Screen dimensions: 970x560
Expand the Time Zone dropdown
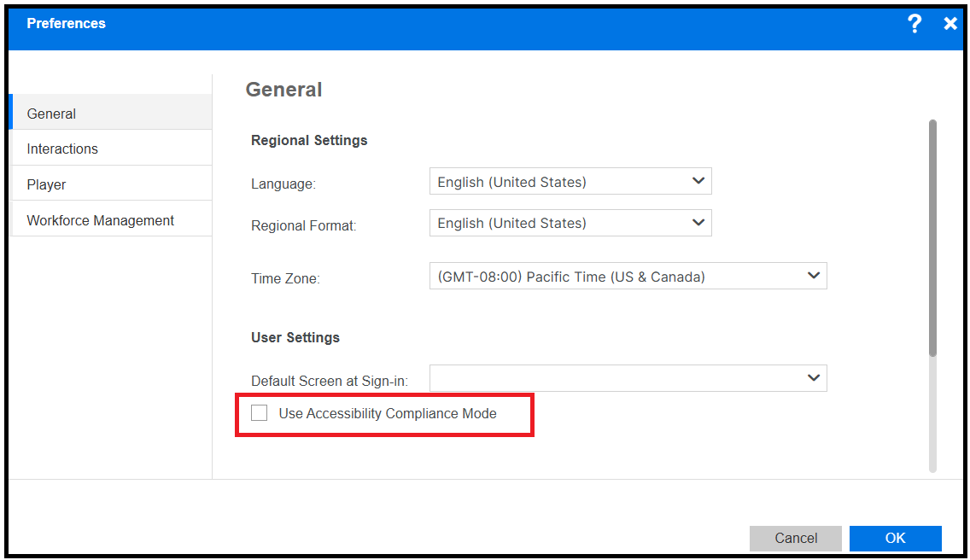(x=628, y=276)
